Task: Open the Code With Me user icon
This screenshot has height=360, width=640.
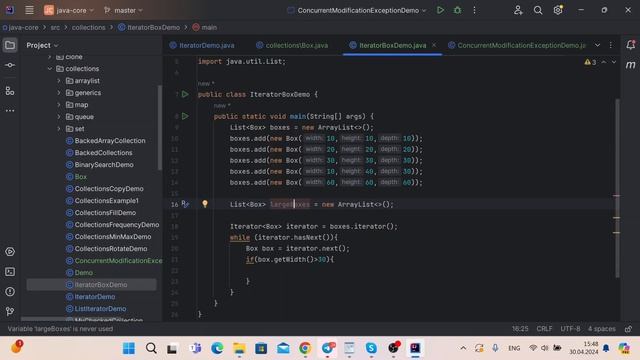Action: coord(518,10)
